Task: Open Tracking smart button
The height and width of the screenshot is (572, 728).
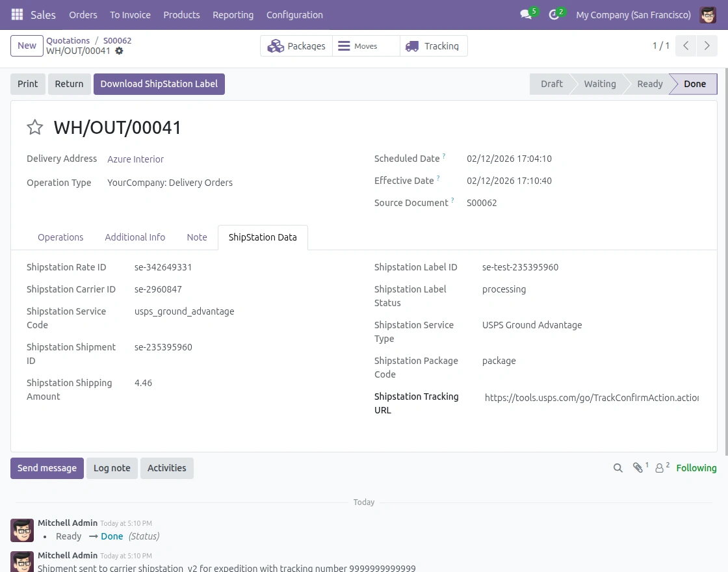Action: (434, 46)
